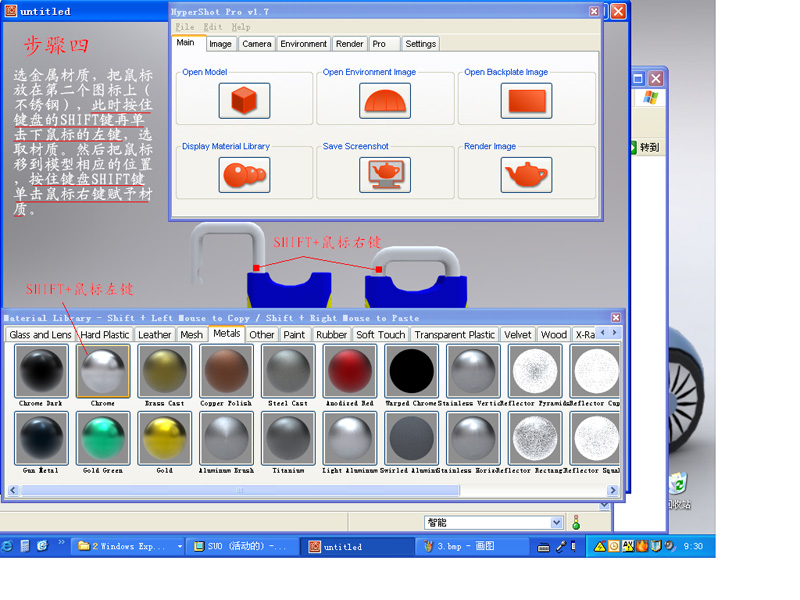
Task: Pick the Steel Cast material
Action: click(x=288, y=371)
